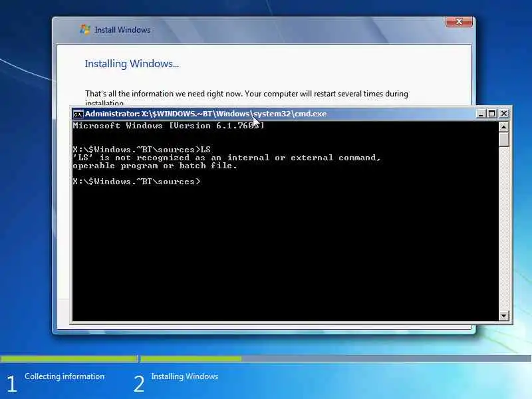Click the 'Collecting information' step label
532x399 pixels.
[x=65, y=376]
